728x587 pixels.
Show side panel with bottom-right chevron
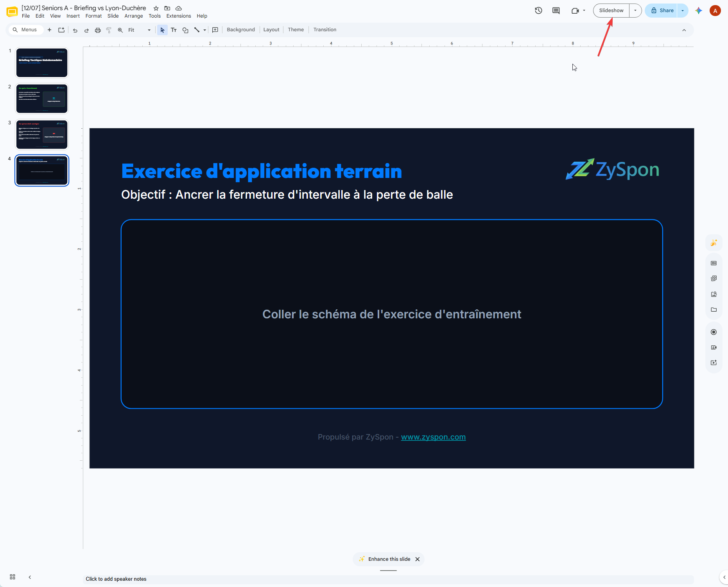724,577
